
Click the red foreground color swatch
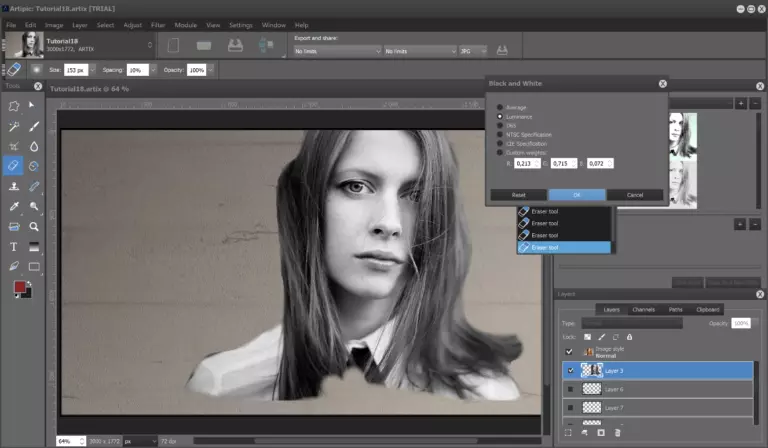click(19, 288)
